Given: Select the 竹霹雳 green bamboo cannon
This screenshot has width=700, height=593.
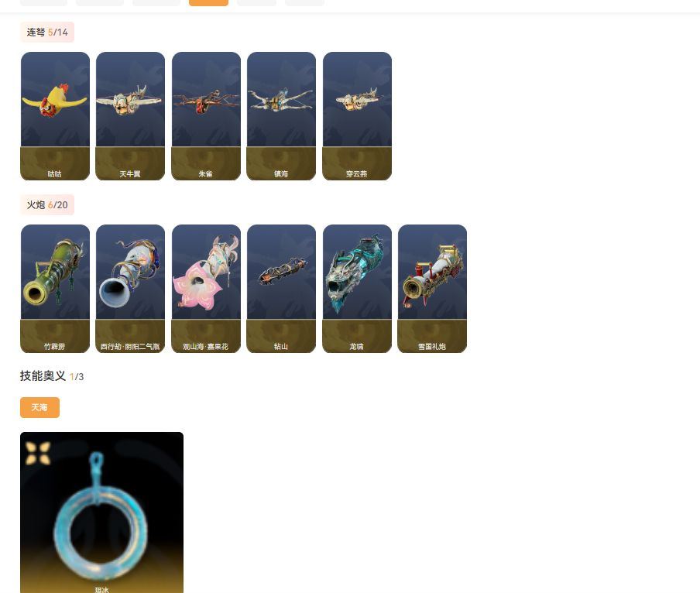Looking at the screenshot, I should click(55, 289).
